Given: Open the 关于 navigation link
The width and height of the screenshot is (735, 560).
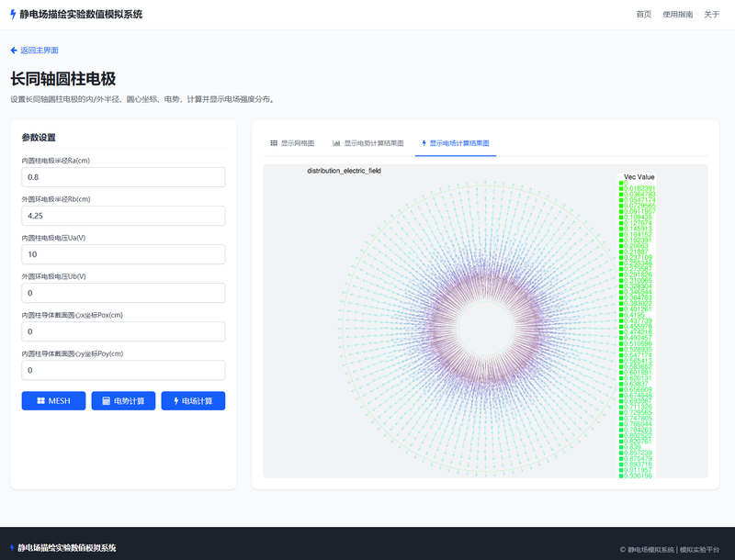Looking at the screenshot, I should (x=711, y=15).
